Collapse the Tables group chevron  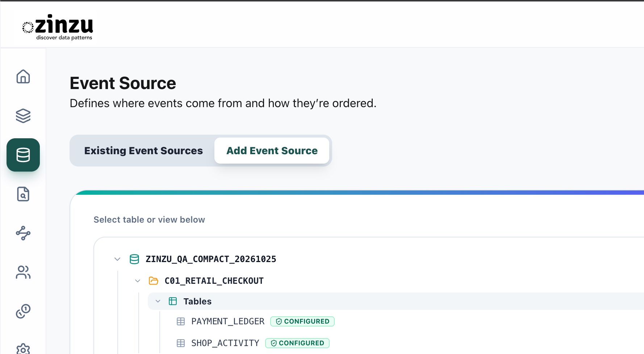(158, 301)
